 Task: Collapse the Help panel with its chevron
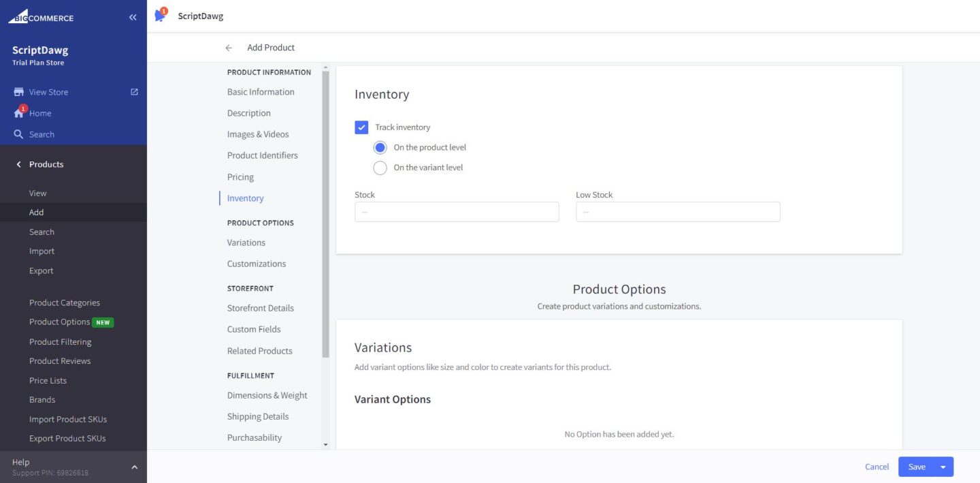134,467
